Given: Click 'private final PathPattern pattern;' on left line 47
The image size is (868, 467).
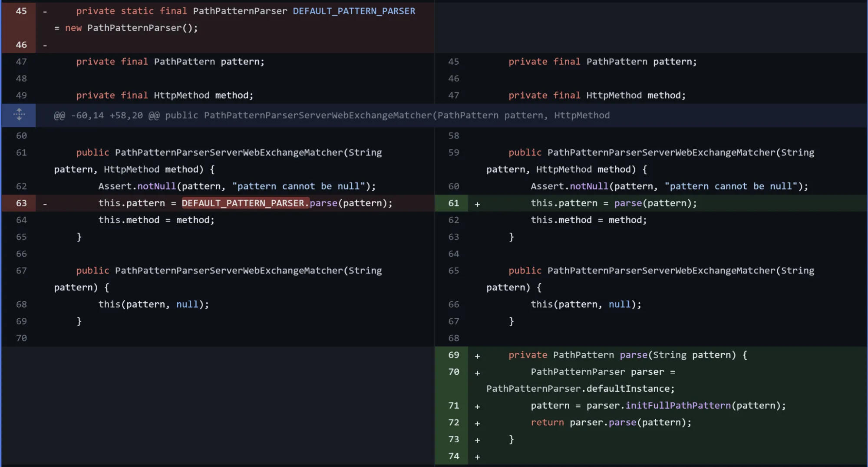Looking at the screenshot, I should pos(170,62).
